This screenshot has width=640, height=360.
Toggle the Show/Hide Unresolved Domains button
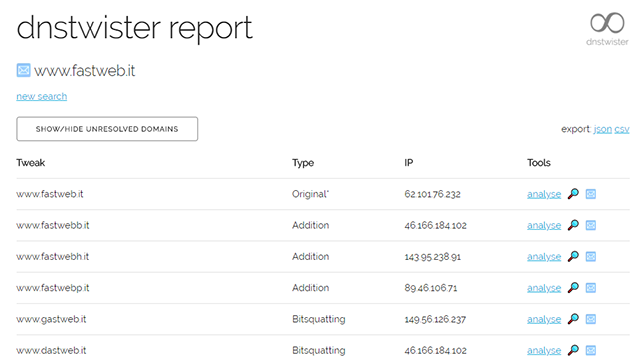107,129
